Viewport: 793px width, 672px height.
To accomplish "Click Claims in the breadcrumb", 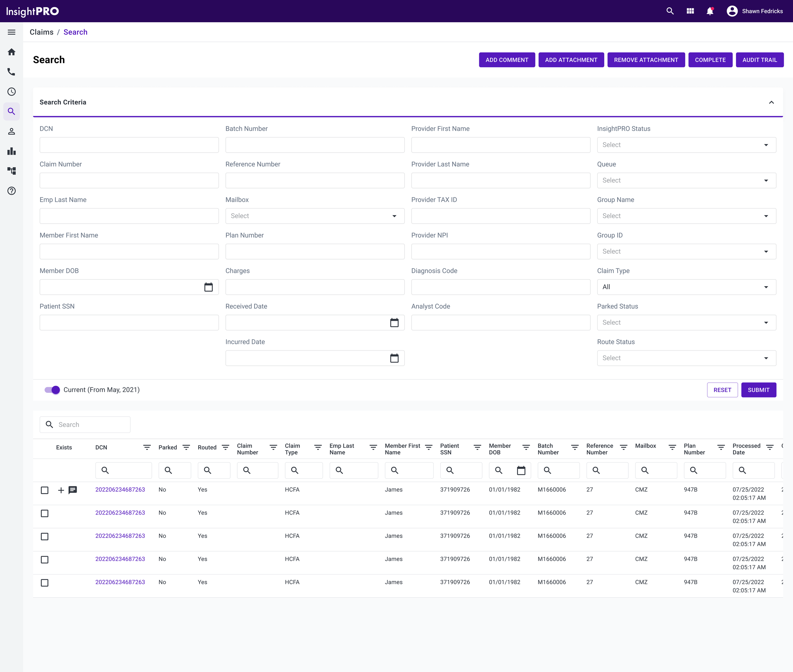I will coord(42,32).
